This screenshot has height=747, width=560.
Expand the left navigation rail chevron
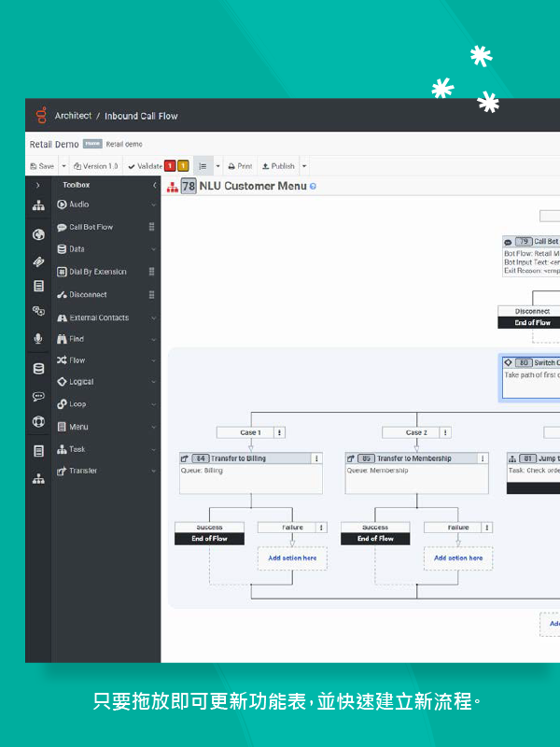(x=38, y=185)
